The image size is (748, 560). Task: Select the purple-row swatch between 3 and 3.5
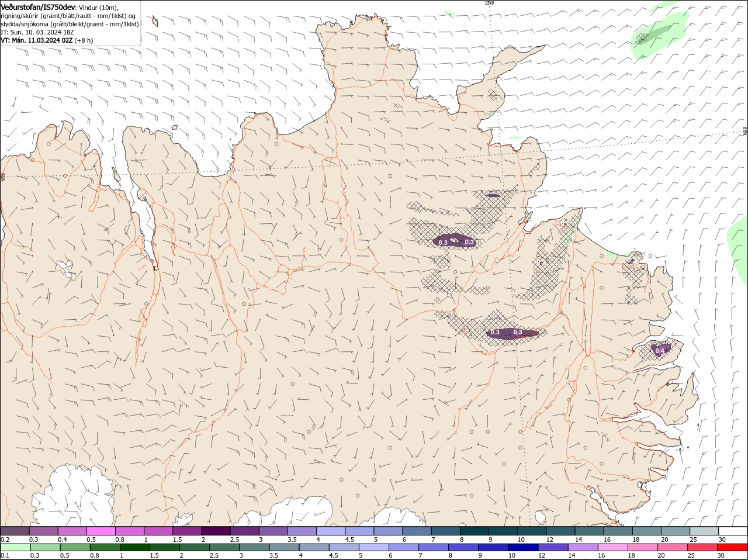tap(273, 531)
